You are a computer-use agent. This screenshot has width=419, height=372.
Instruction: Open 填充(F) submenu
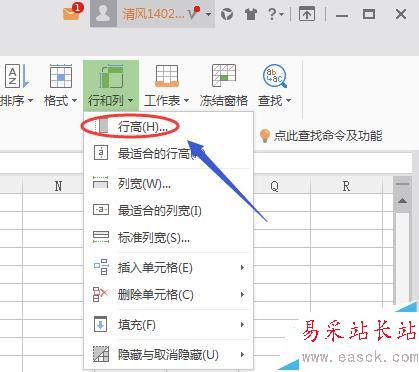(168, 325)
